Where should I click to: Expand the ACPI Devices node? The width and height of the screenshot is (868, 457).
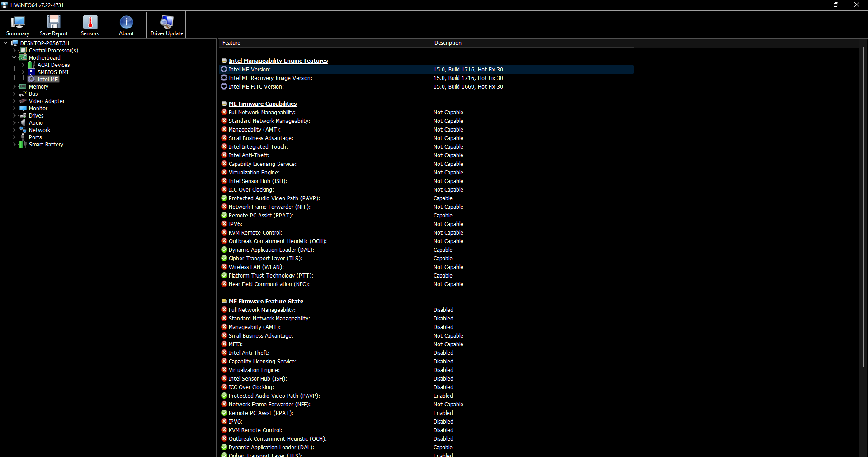click(23, 65)
